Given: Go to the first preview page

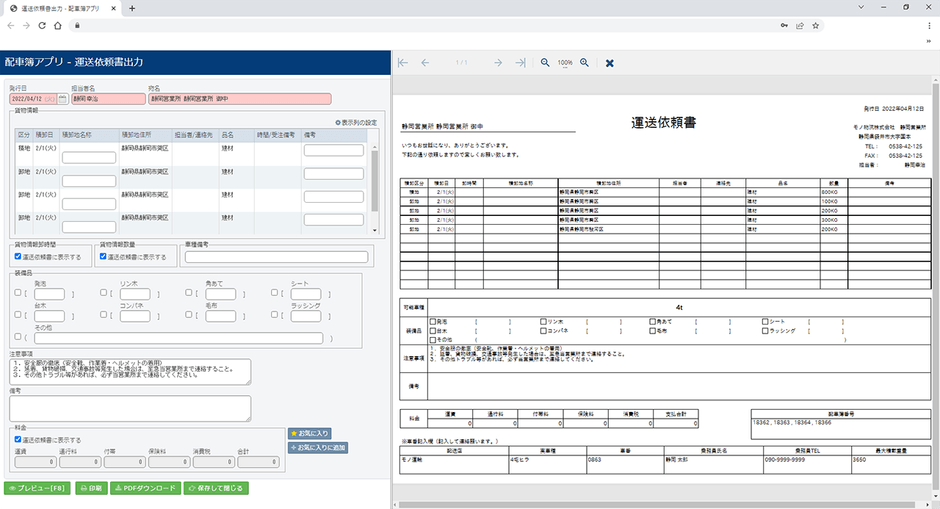Looking at the screenshot, I should point(403,62).
